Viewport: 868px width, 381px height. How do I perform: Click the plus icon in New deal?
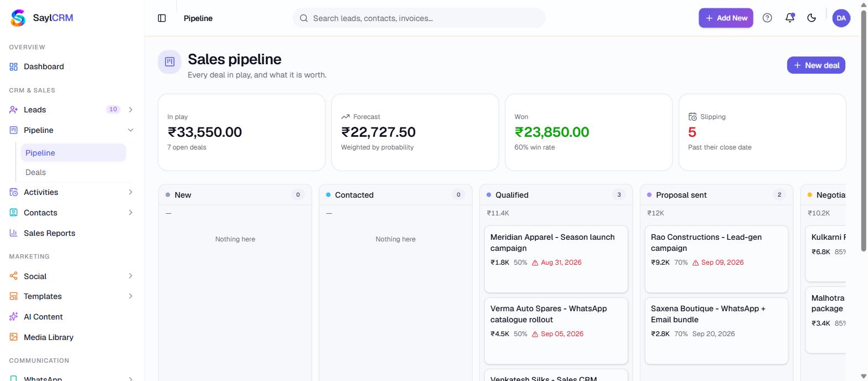(798, 65)
